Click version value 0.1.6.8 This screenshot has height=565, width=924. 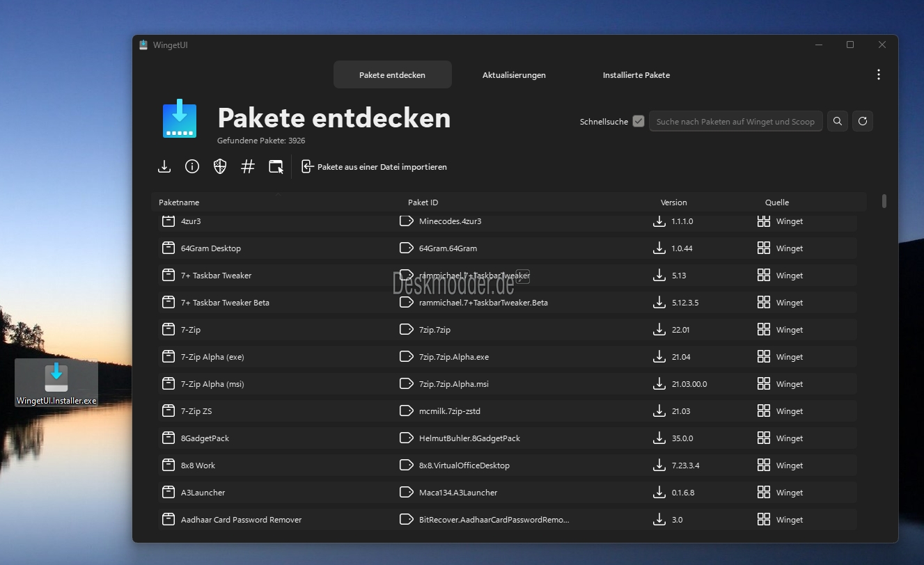(x=683, y=493)
